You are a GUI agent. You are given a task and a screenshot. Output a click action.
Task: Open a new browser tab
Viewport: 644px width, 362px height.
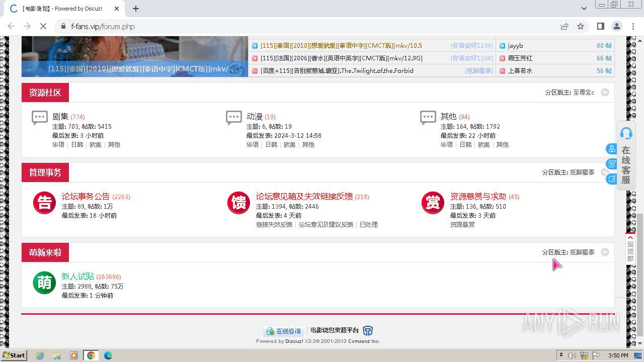[x=135, y=9]
